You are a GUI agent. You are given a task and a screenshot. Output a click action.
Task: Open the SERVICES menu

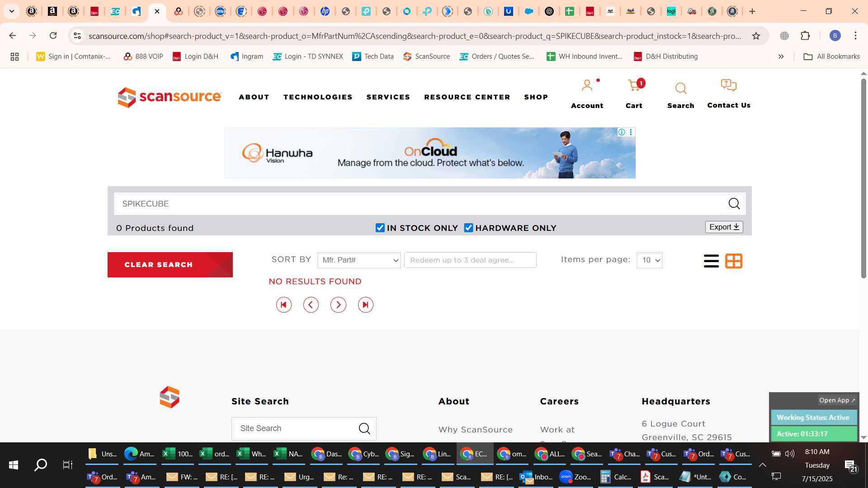pyautogui.click(x=388, y=97)
